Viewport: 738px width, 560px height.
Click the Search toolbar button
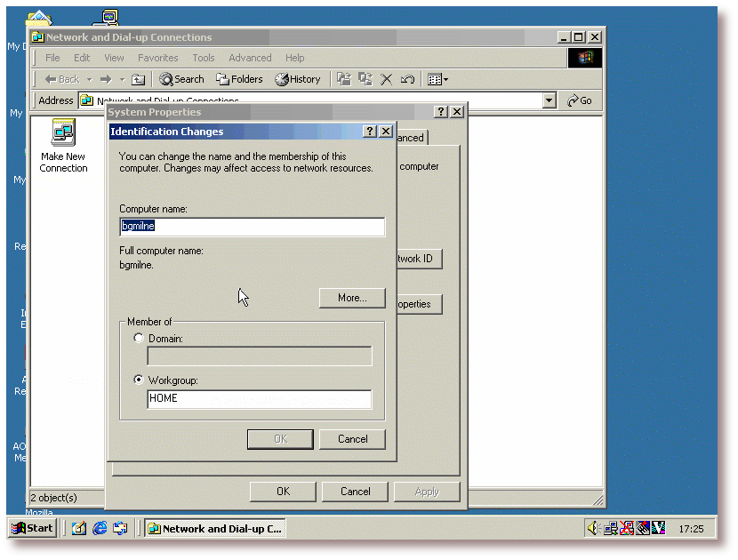pyautogui.click(x=181, y=79)
